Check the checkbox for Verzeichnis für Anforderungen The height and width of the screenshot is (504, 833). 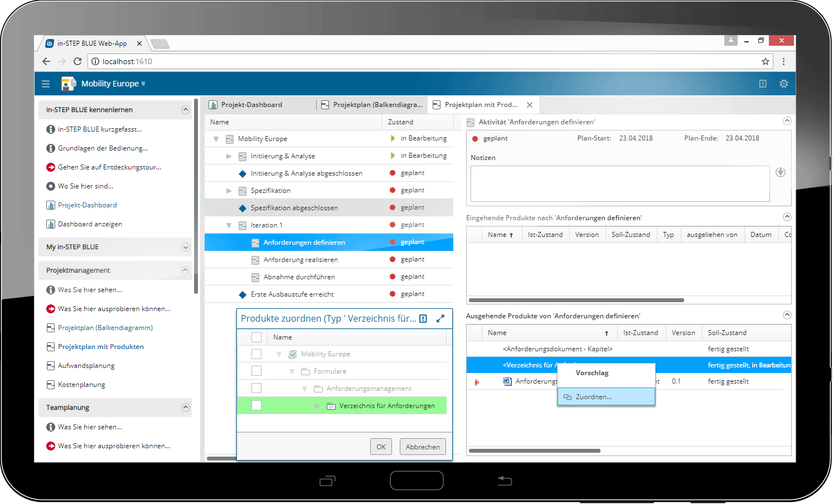(x=256, y=405)
